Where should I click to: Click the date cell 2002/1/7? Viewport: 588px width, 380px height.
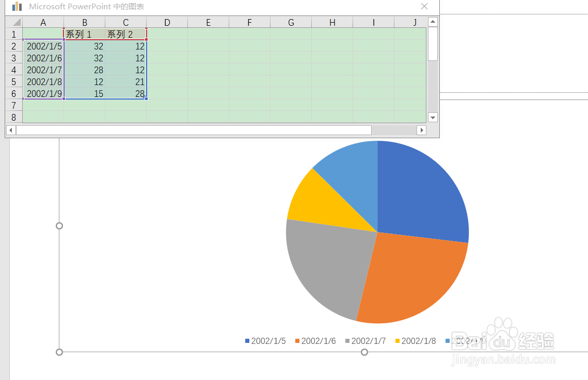pyautogui.click(x=43, y=70)
